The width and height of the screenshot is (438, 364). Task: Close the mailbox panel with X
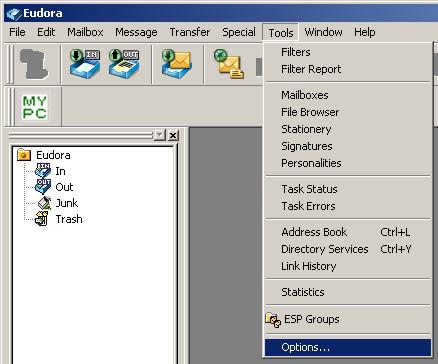click(173, 135)
